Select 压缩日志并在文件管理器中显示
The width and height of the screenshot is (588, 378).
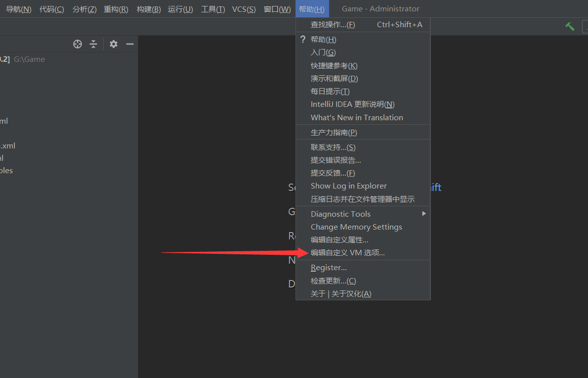363,199
